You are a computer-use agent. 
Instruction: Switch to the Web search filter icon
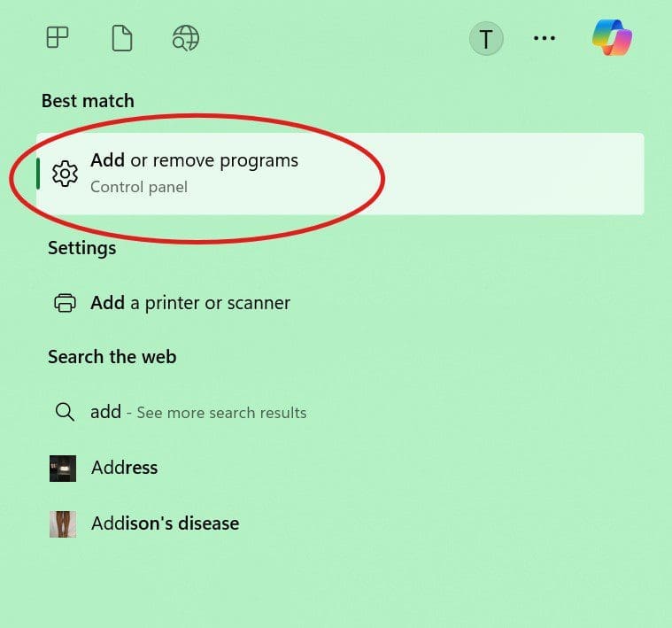[186, 38]
